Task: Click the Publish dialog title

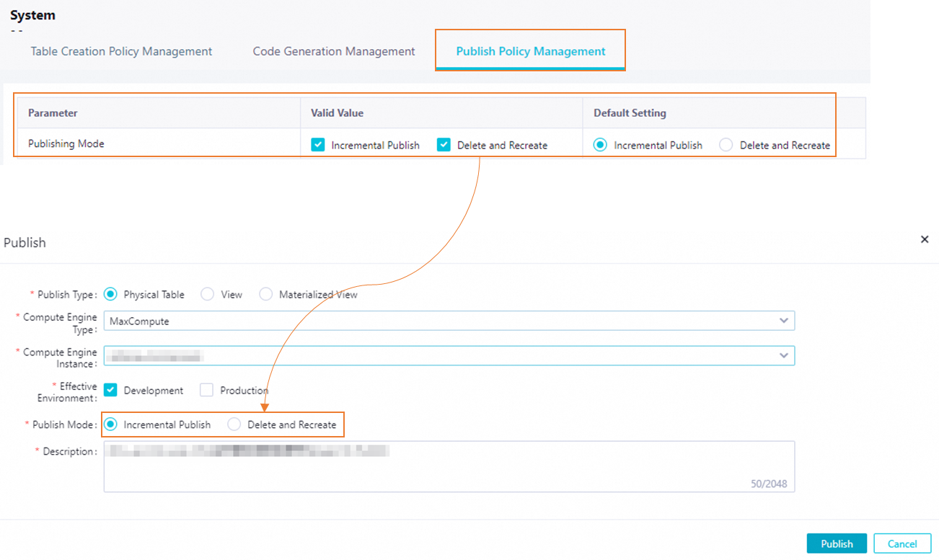Action: coord(25,243)
